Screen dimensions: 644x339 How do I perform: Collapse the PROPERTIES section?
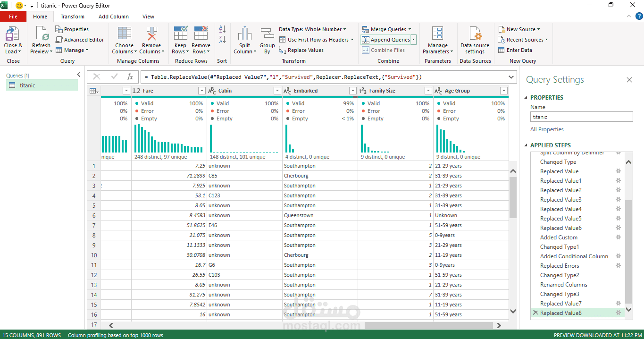pyautogui.click(x=527, y=98)
